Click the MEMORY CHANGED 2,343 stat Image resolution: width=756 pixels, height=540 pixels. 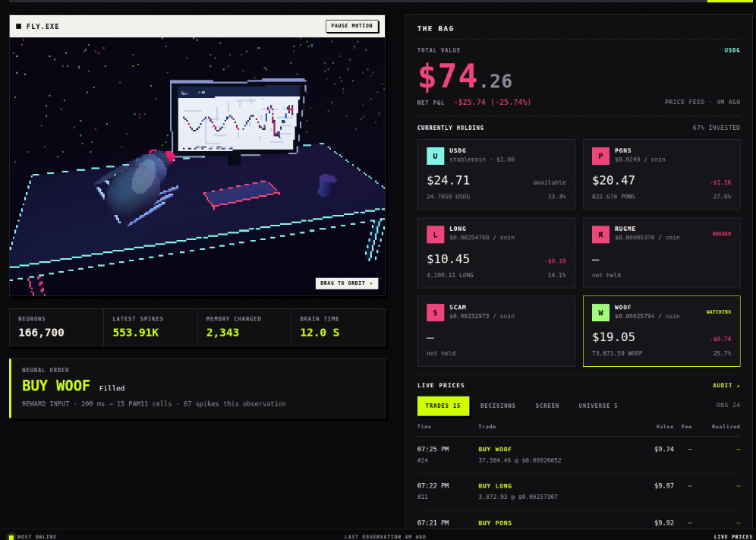tap(244, 327)
